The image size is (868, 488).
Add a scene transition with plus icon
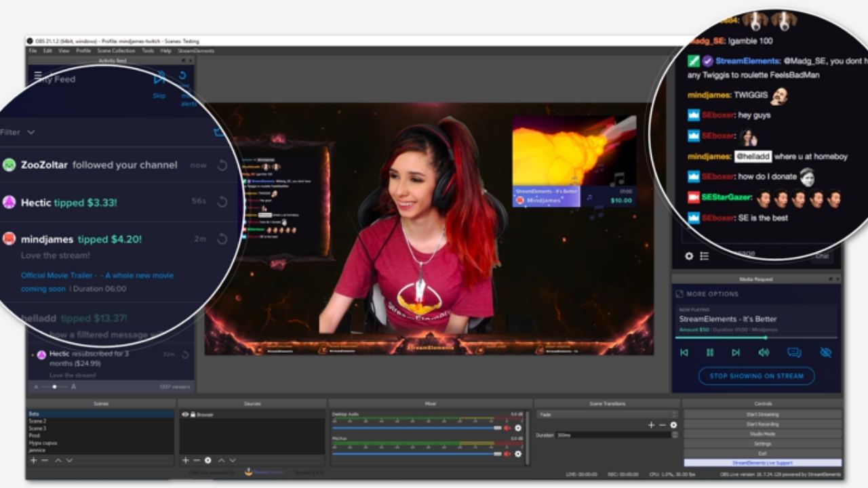coord(651,425)
